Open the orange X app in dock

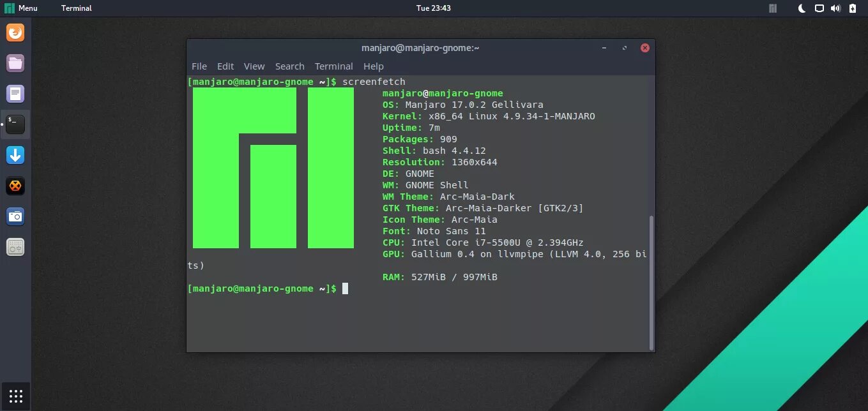pyautogui.click(x=15, y=186)
